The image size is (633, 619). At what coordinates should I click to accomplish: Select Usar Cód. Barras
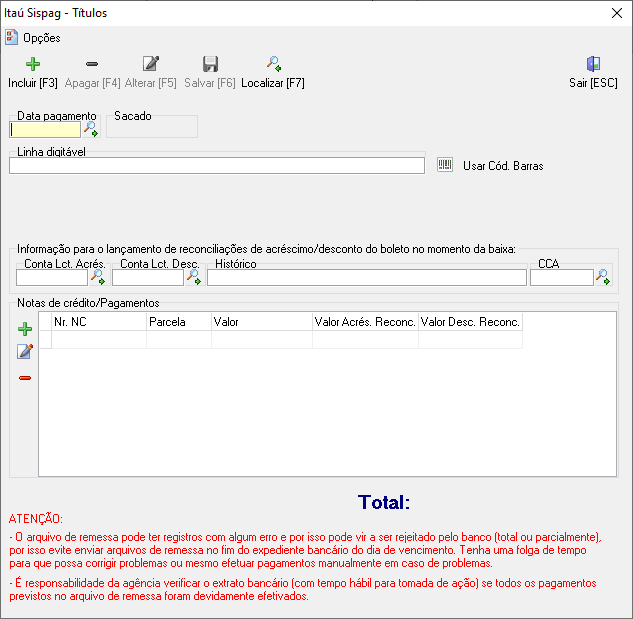503,166
